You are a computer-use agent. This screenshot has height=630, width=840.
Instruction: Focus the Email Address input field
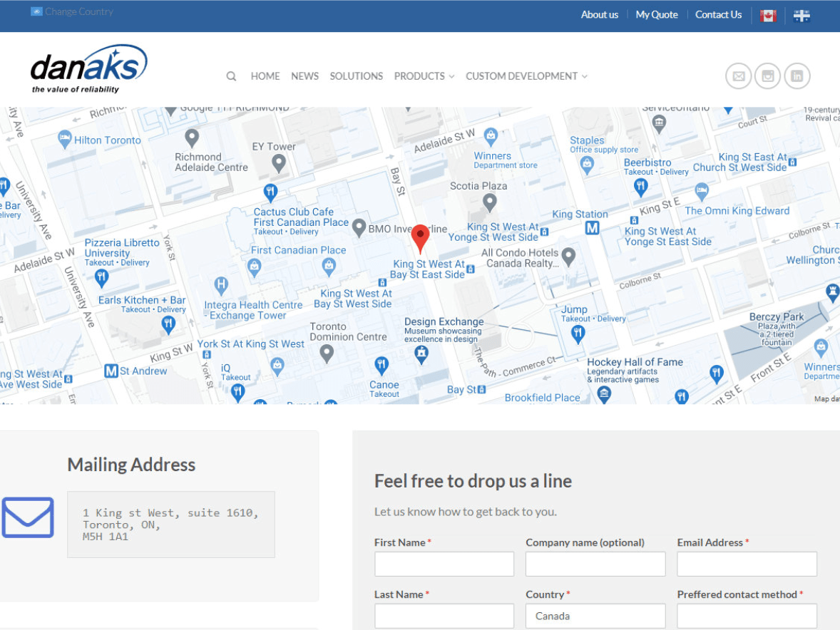point(747,564)
